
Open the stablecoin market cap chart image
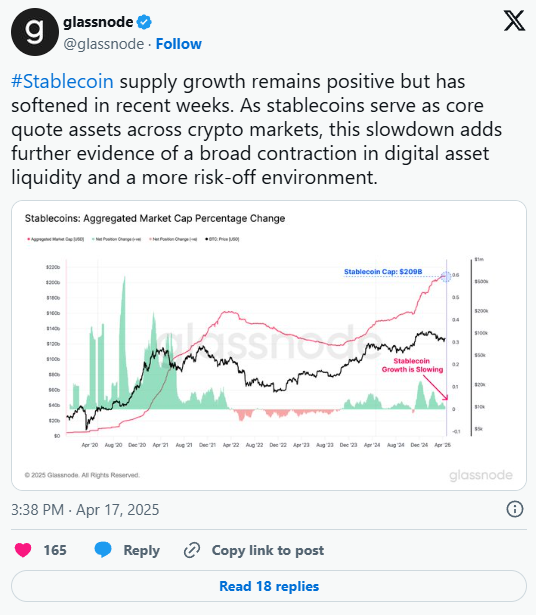(x=269, y=345)
